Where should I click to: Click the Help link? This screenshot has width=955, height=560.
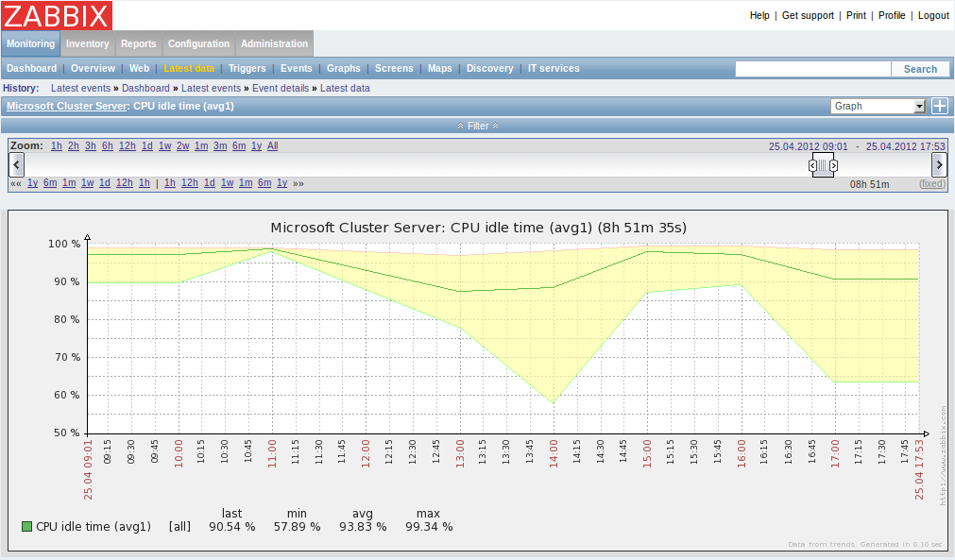[x=759, y=15]
